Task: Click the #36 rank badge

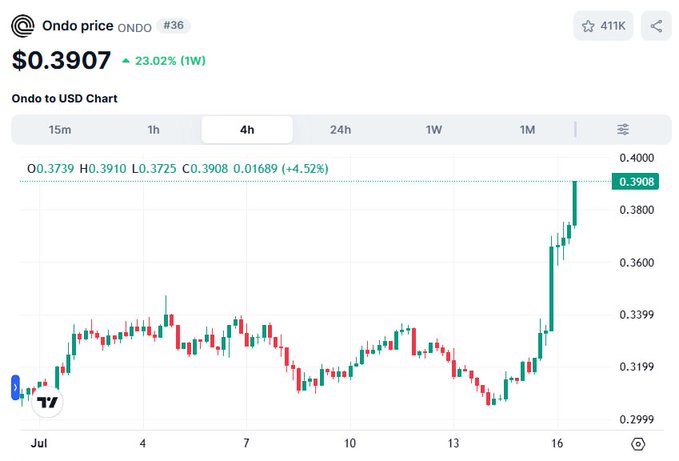Action: (x=173, y=26)
